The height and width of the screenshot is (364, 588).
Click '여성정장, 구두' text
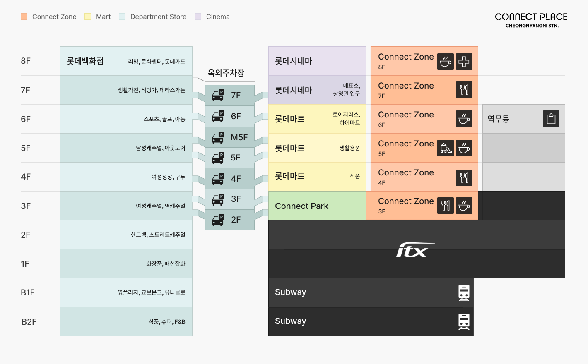coord(168,177)
